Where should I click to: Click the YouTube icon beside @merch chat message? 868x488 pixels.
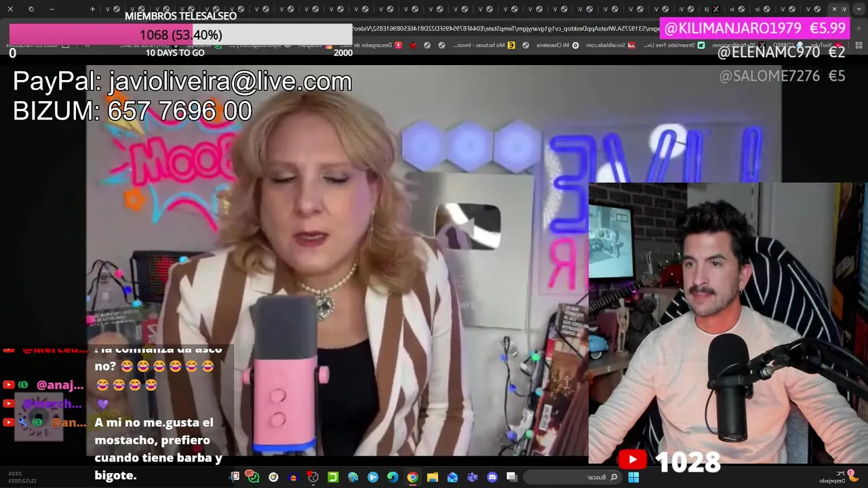coord(8,403)
